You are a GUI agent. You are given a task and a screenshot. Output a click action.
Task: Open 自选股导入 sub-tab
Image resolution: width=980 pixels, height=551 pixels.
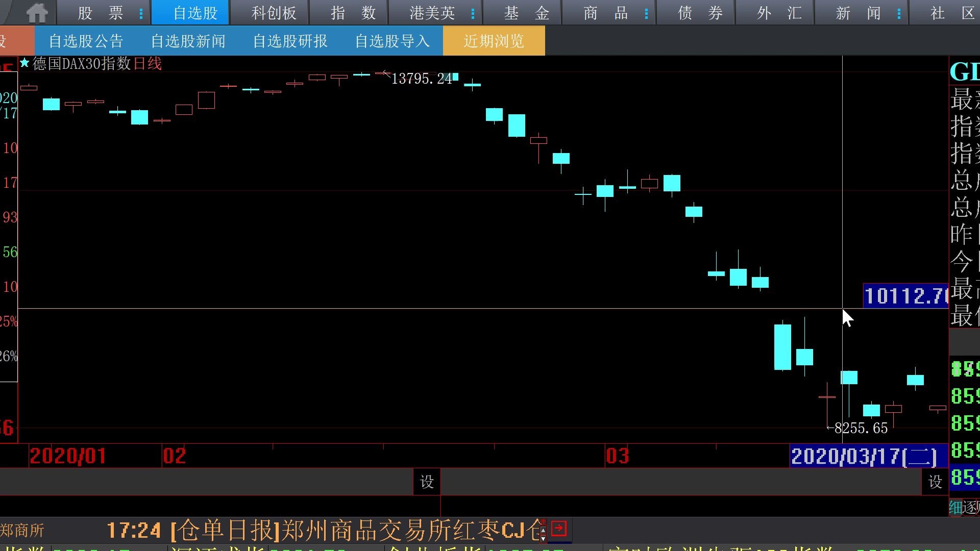tap(392, 41)
